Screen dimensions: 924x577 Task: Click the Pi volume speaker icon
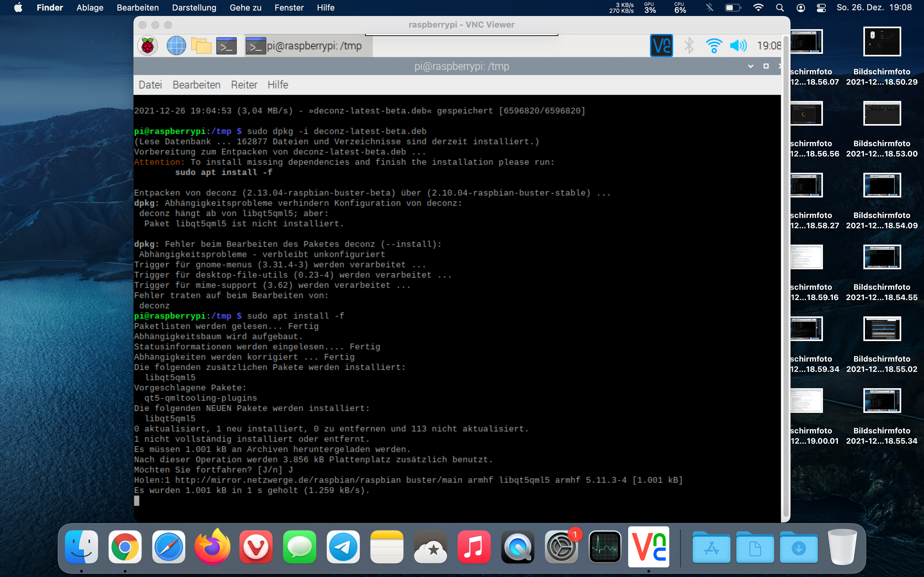tap(738, 46)
